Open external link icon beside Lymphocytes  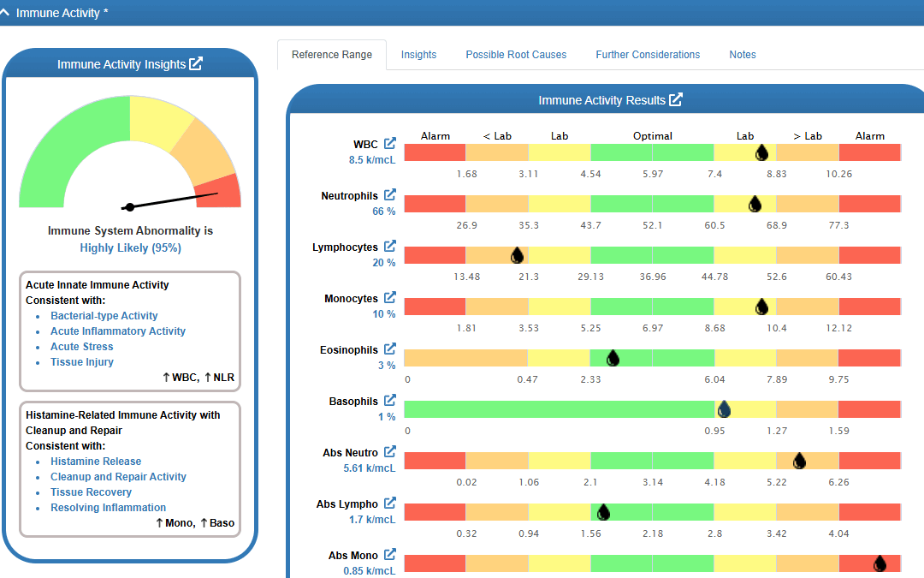(x=389, y=246)
